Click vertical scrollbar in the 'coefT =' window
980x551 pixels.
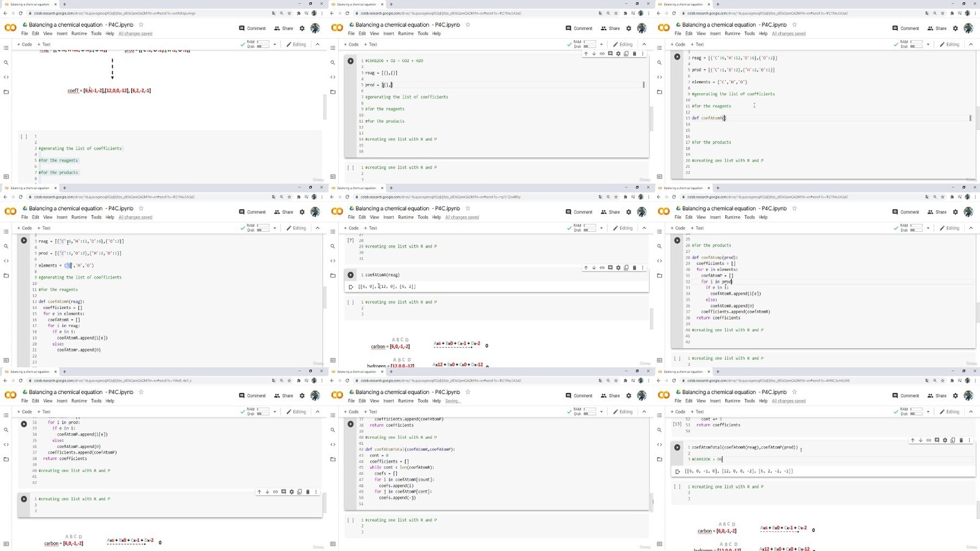point(324,107)
